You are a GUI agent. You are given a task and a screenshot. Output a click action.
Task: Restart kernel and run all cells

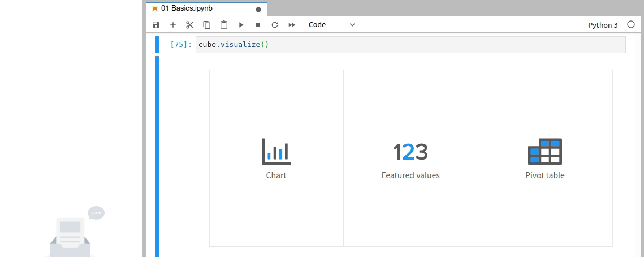292,25
